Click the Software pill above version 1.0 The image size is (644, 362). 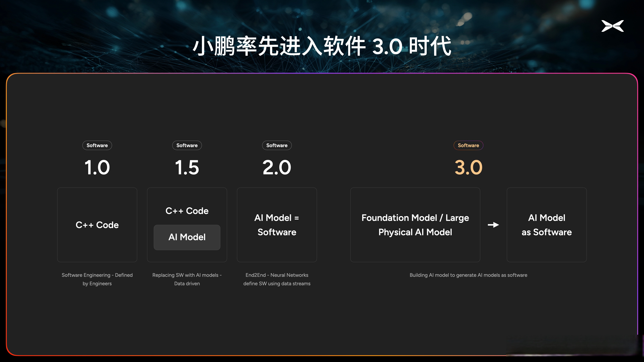(x=97, y=145)
